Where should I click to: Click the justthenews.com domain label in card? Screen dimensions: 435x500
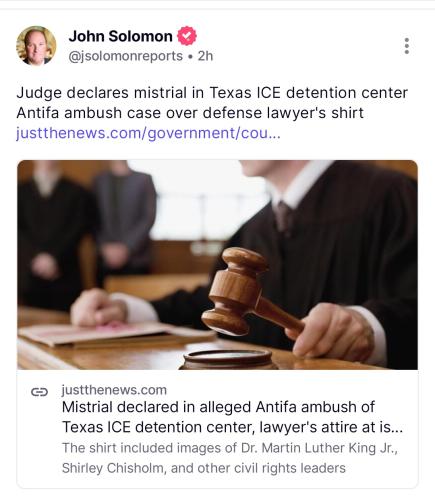click(x=114, y=390)
